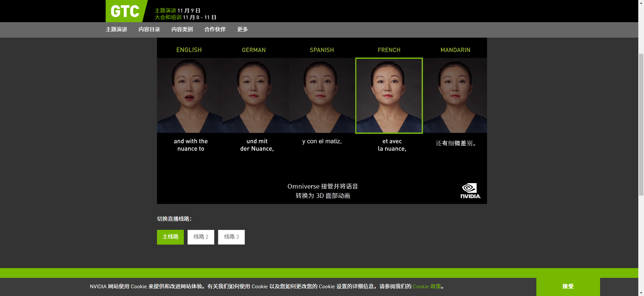Open the Cookie 政策 link
The width and height of the screenshot is (644, 296).
(x=427, y=286)
